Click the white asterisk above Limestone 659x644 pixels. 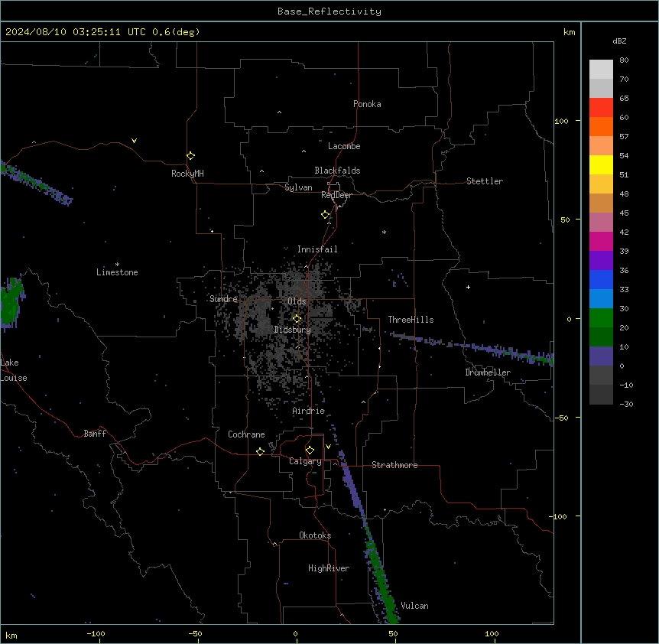117,265
